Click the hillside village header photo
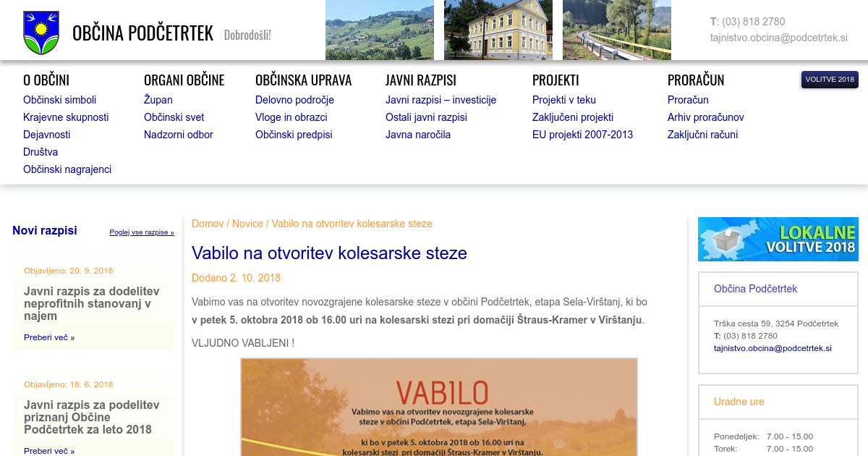 pos(379,30)
